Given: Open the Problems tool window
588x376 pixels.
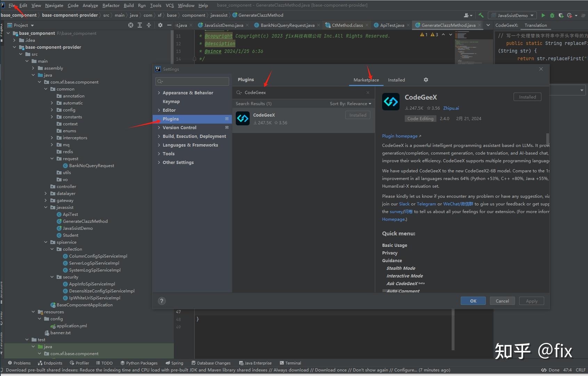Looking at the screenshot, I should coord(19,363).
